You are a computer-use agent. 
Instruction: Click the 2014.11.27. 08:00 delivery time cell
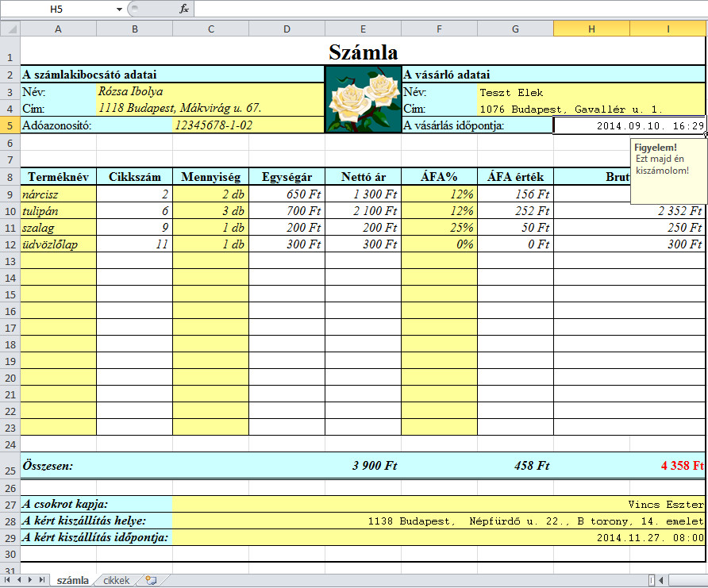pos(438,537)
